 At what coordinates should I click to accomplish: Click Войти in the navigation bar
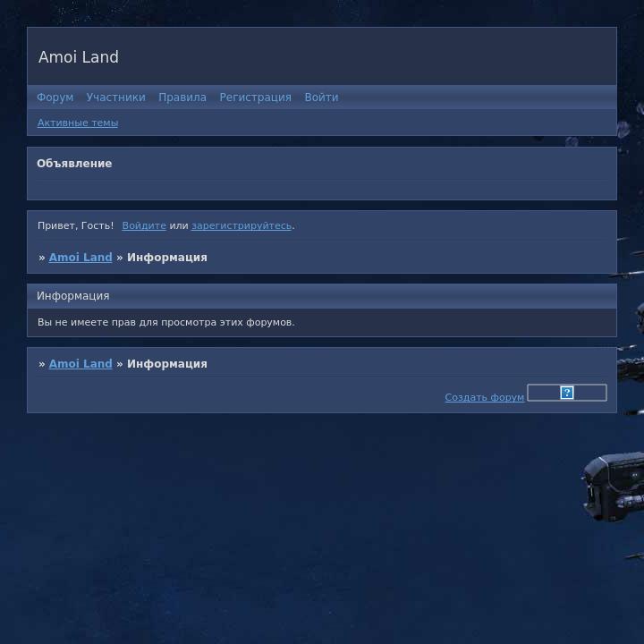coord(321,97)
